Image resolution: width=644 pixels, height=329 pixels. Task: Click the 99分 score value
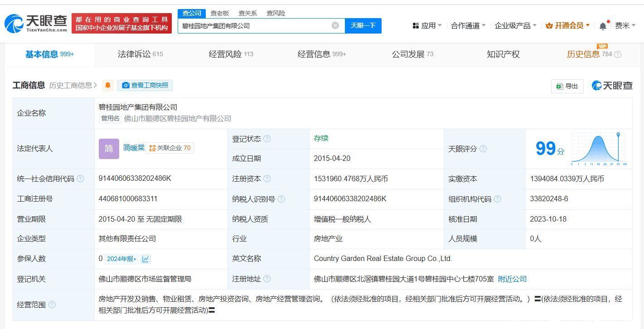[x=550, y=149]
